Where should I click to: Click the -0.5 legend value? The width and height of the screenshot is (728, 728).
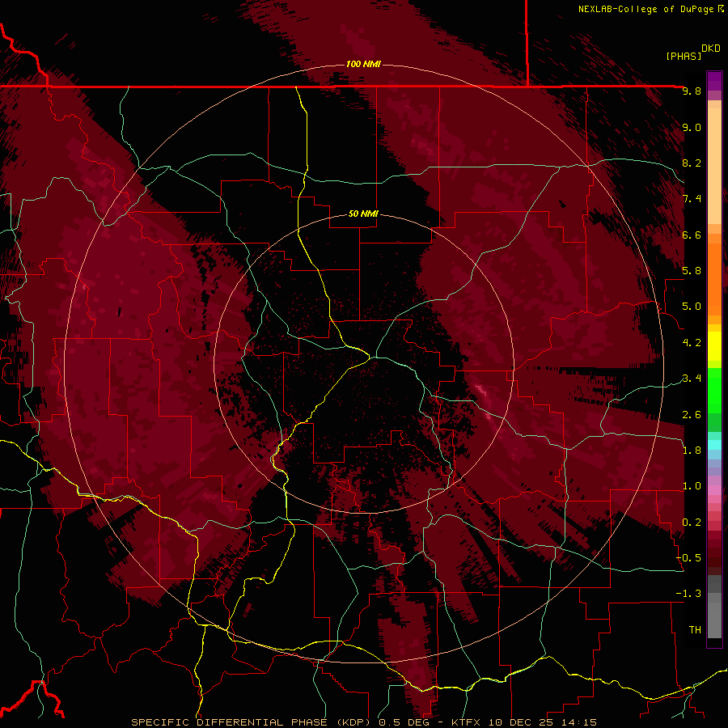[688, 558]
